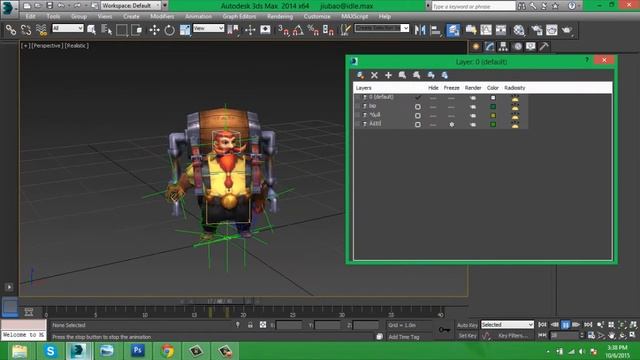Click Add Time Tag
The height and width of the screenshot is (360, 640).
(404, 337)
